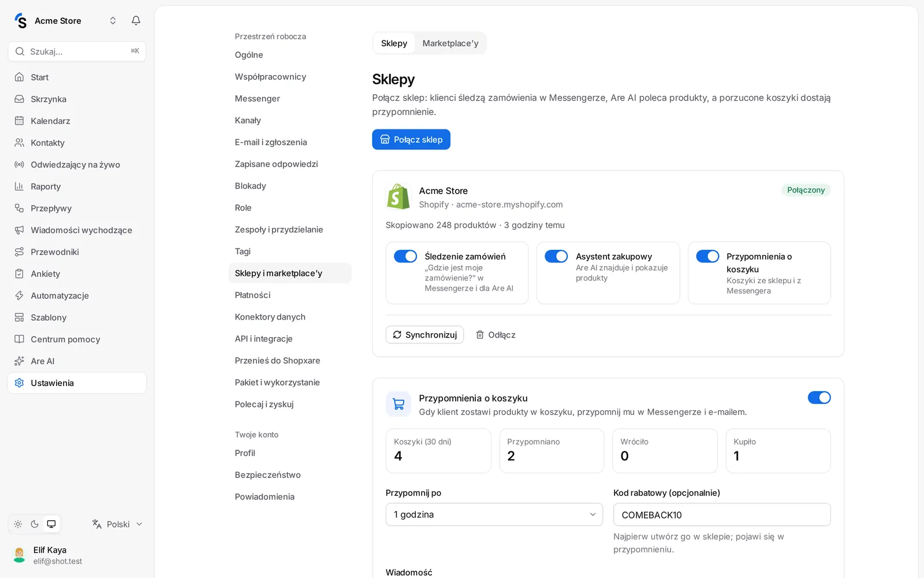
Task: Click the Shopify bag logo
Action: coord(398,197)
